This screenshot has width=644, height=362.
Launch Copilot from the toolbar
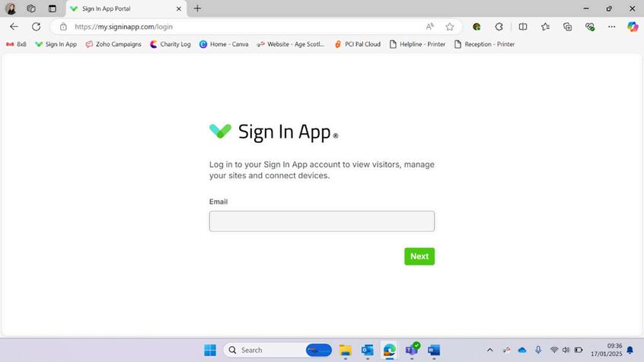[x=633, y=27]
